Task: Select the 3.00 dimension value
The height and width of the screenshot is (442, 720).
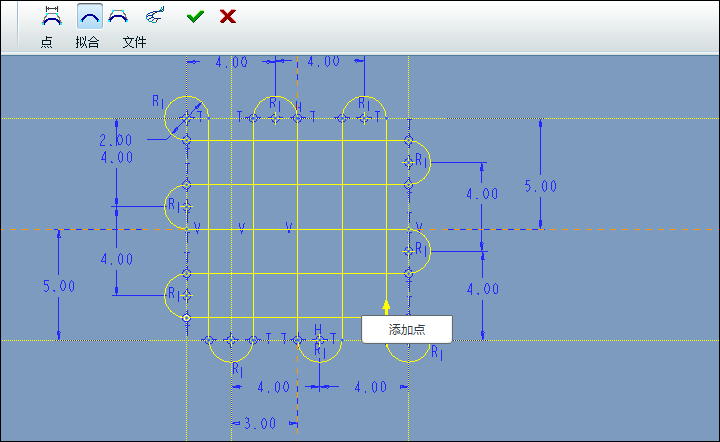Action: coord(260,423)
